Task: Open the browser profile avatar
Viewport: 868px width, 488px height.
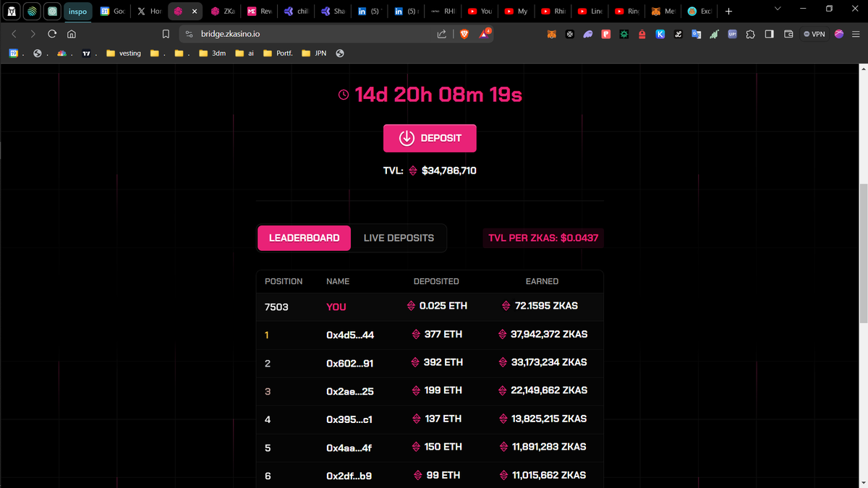Action: (x=839, y=34)
